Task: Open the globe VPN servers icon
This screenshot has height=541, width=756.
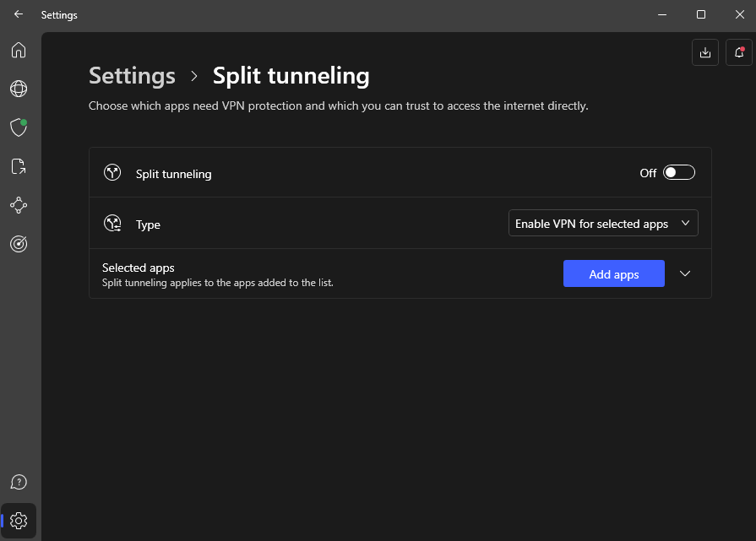Action: [19, 89]
